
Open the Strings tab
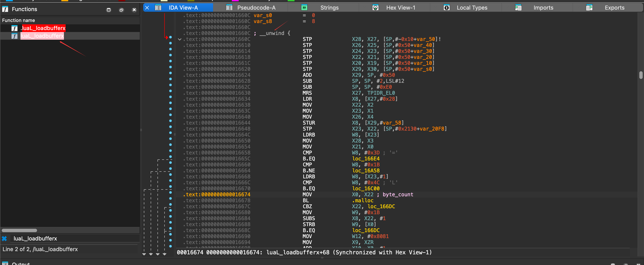(x=329, y=8)
